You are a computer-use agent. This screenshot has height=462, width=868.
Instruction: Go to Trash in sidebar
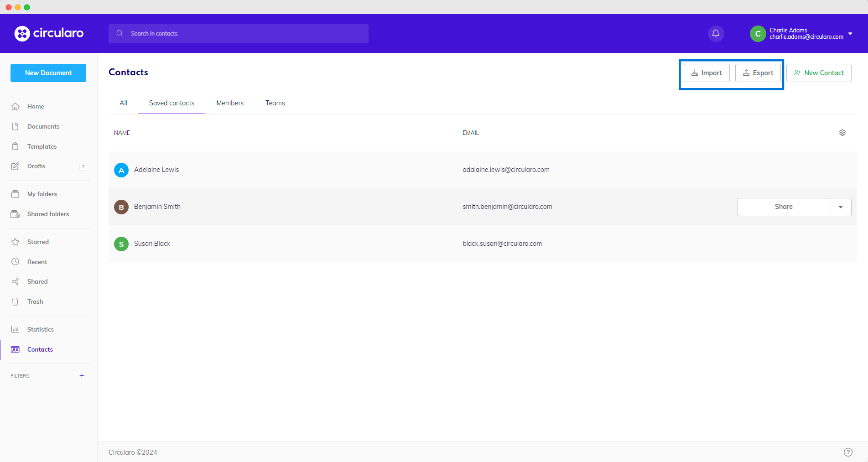(35, 301)
